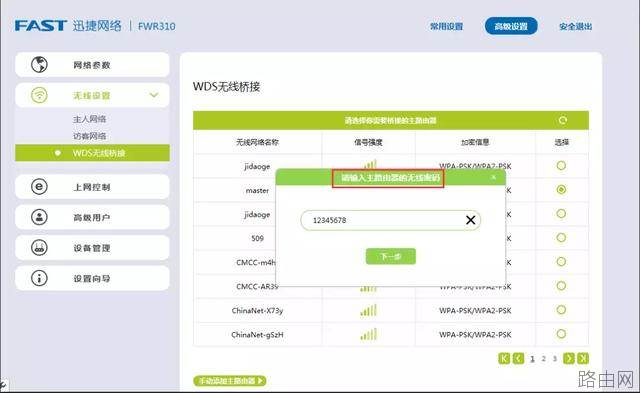
Task: Click the 下一步 button
Action: (x=391, y=256)
